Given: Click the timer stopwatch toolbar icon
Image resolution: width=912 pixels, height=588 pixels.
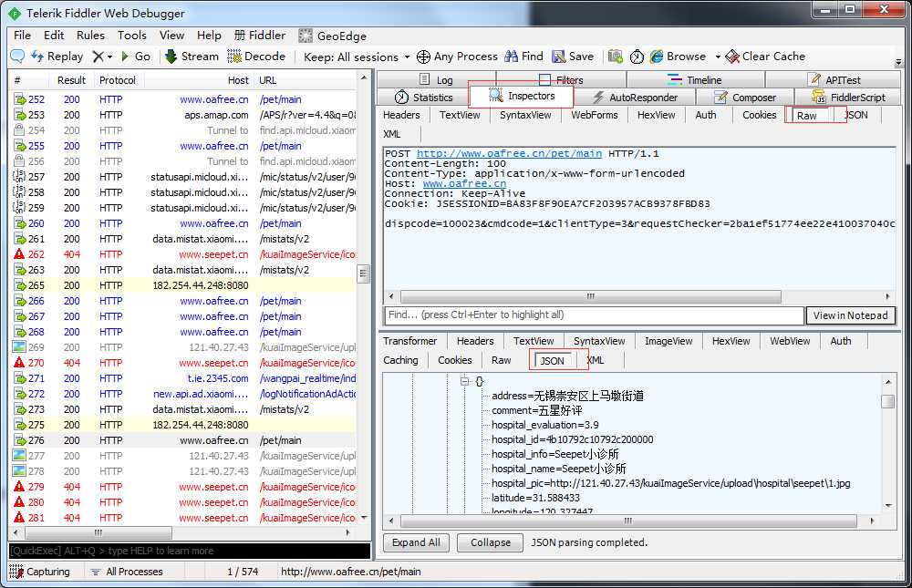Looking at the screenshot, I should click(x=637, y=57).
